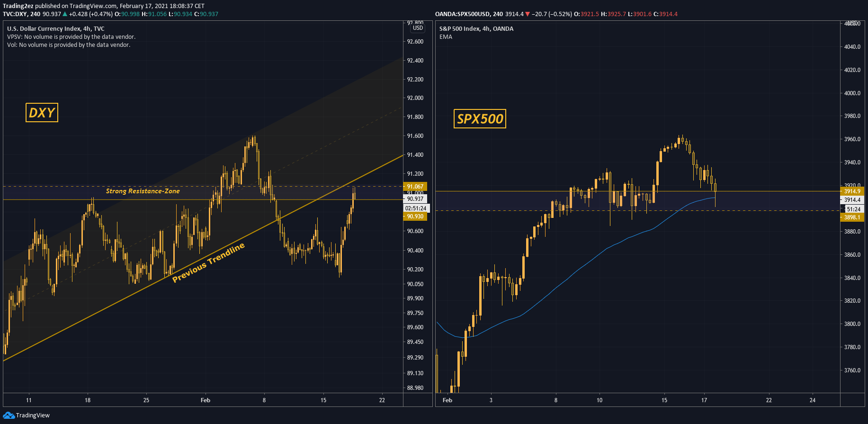Click the 51:24 countdown label on SPX

pos(854,209)
